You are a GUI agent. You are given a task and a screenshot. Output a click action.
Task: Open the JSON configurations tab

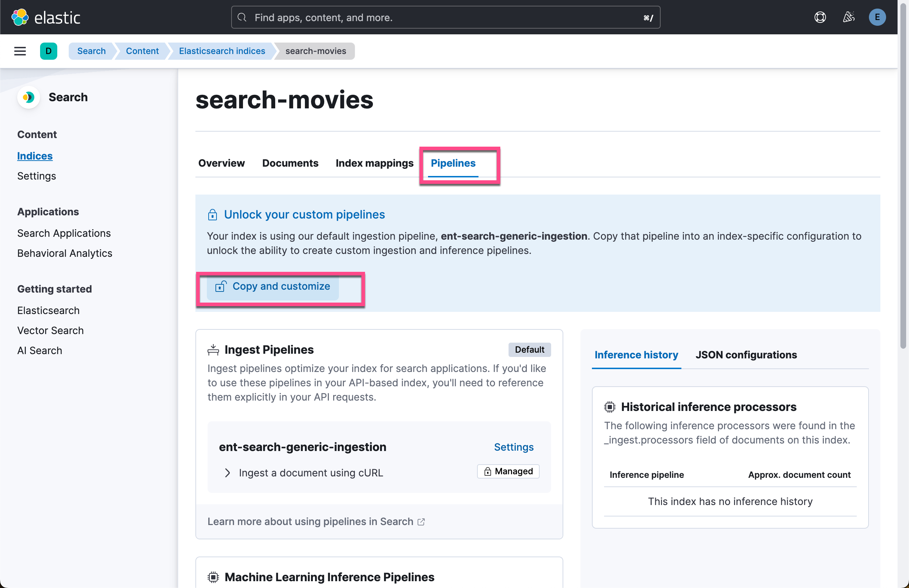[746, 355]
